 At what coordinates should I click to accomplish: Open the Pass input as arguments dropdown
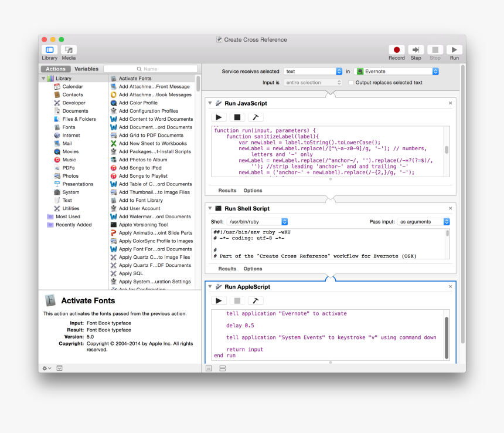(423, 222)
